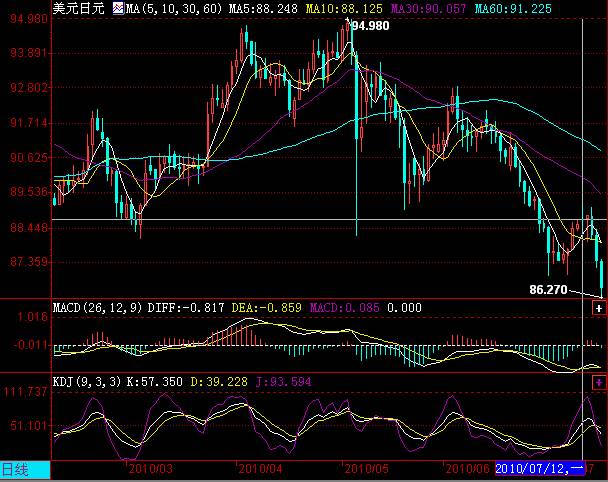Click the 1.016 MACD axis label

33,317
